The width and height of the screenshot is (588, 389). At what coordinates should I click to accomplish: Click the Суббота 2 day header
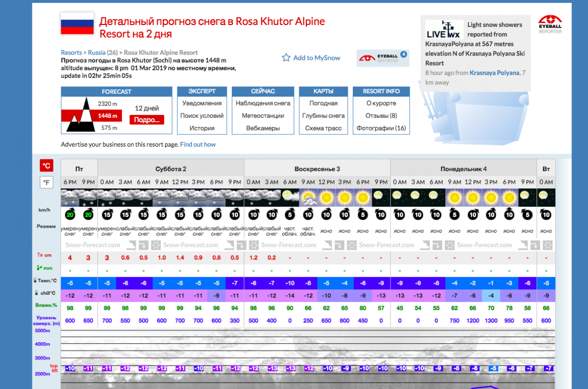pyautogui.click(x=171, y=169)
